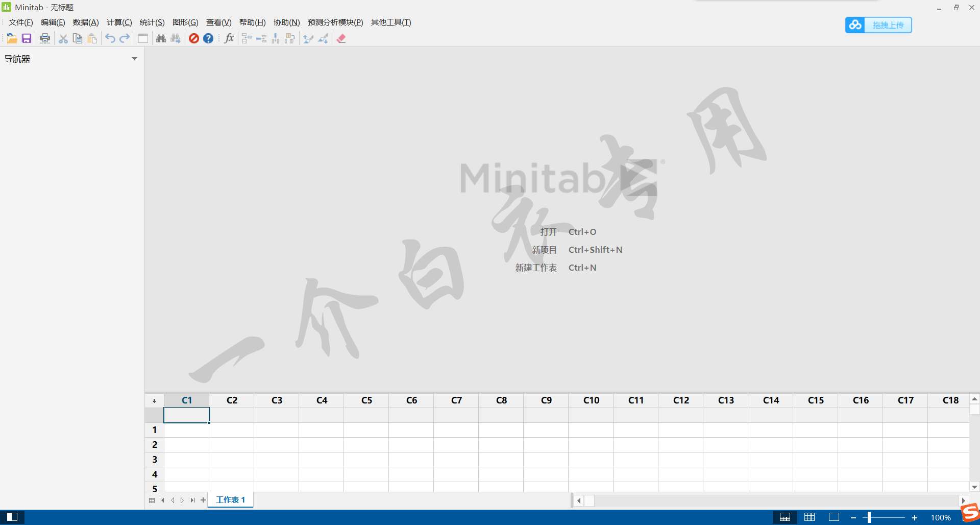Click the Cut scissors icon

click(63, 38)
